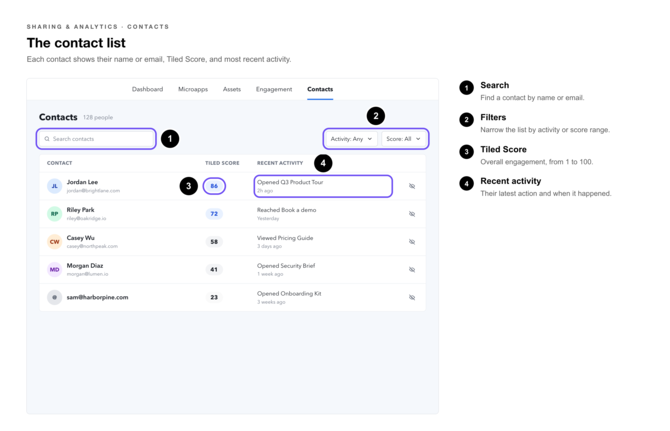670x431 pixels.
Task: Click the gray placeholder avatar for sam@harborpine.com
Action: 54,297
